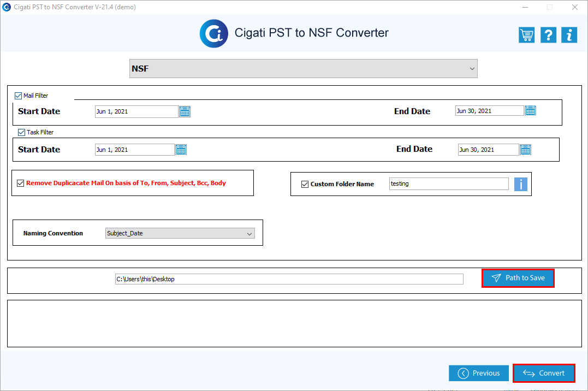Minimize the converter window

[x=525, y=7]
